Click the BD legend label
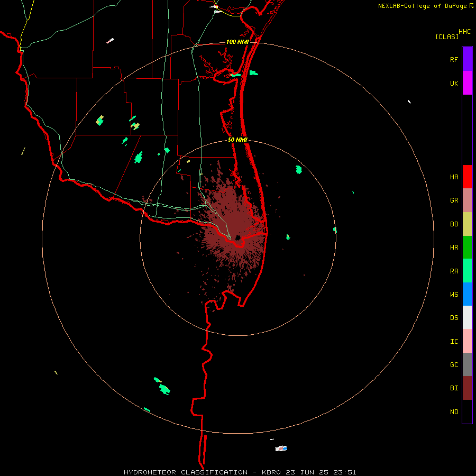The width and height of the screenshot is (476, 476). click(454, 224)
